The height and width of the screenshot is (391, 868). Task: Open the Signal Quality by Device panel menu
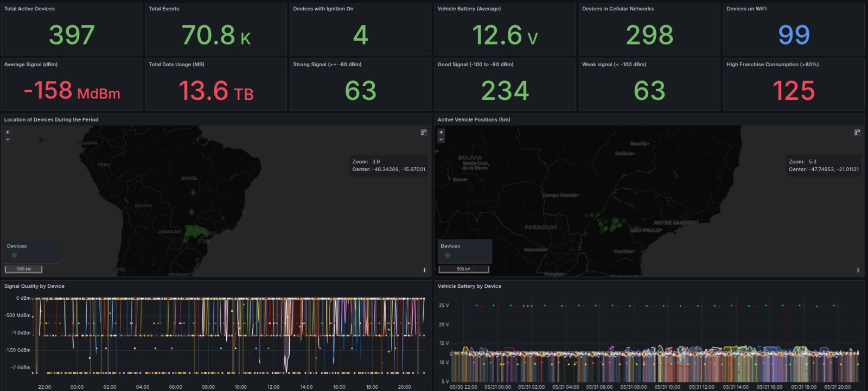(34, 286)
